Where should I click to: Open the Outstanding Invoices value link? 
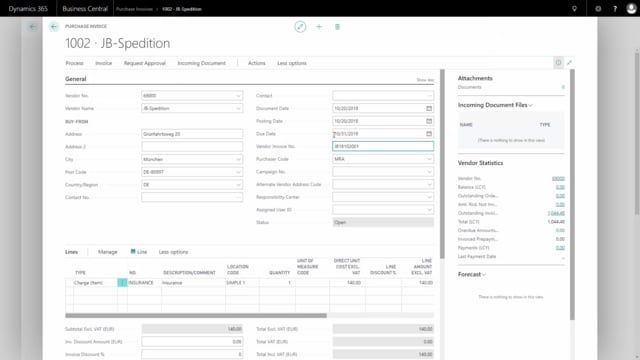[x=556, y=213]
